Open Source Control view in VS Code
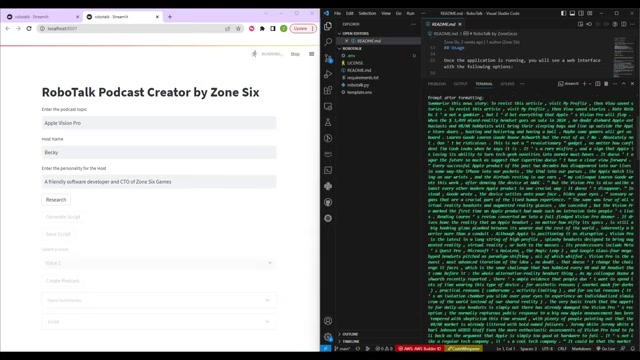The width and height of the screenshot is (640, 360). pyautogui.click(x=328, y=58)
